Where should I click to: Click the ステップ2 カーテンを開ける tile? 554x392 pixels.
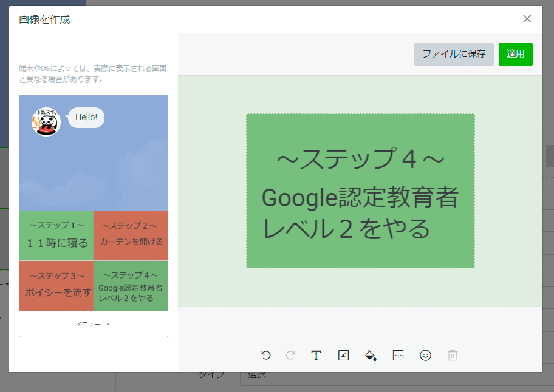click(x=131, y=235)
